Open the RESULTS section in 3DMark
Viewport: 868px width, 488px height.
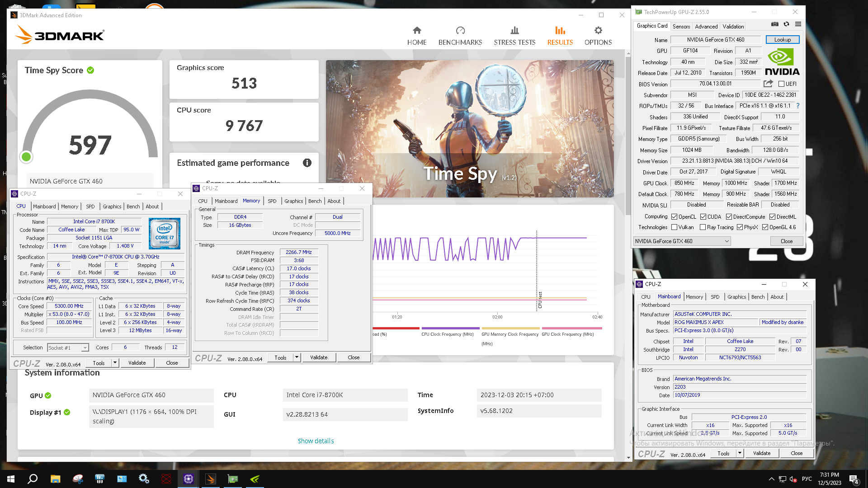(560, 36)
